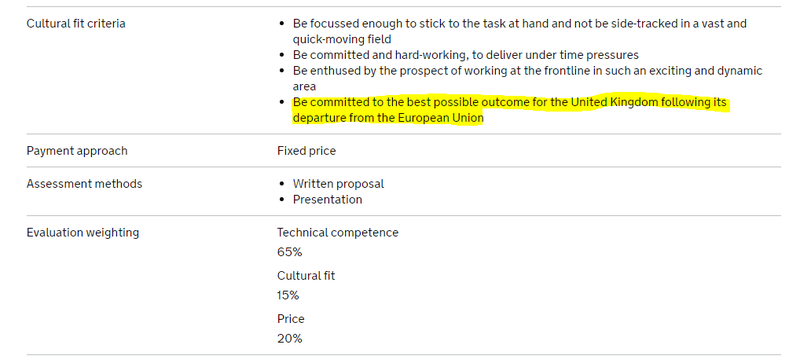The height and width of the screenshot is (363, 800).
Task: Click the 'Evaluation weighting' label
Action: 83,232
